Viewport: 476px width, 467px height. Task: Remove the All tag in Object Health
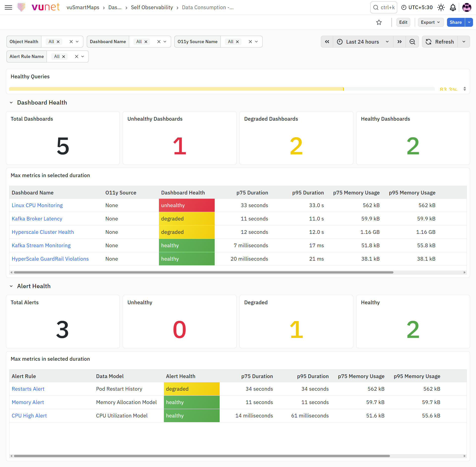[58, 42]
